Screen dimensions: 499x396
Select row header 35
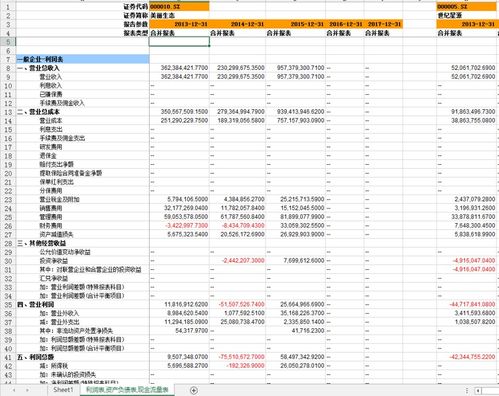point(8,305)
